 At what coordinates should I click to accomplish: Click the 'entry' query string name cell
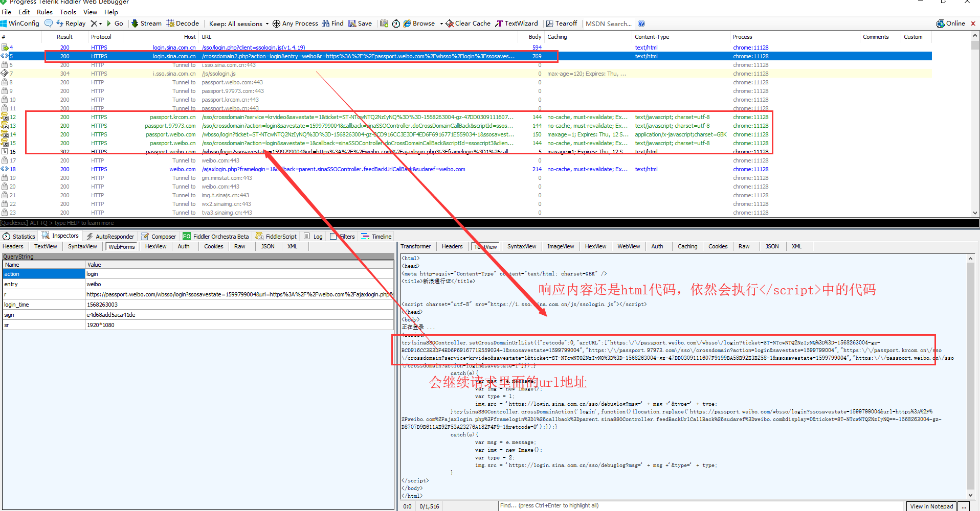44,284
